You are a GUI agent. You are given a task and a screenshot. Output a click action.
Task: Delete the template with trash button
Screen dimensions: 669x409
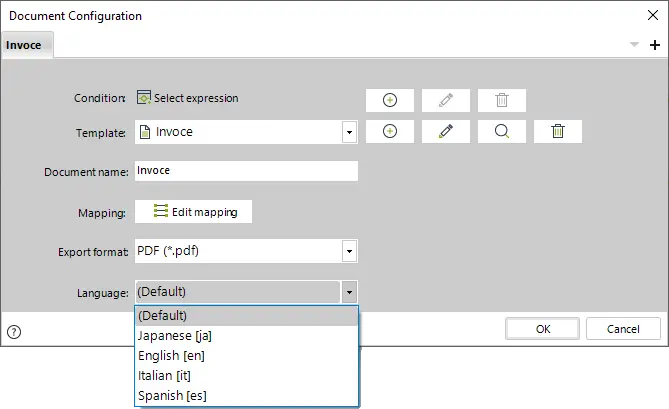[x=558, y=131]
